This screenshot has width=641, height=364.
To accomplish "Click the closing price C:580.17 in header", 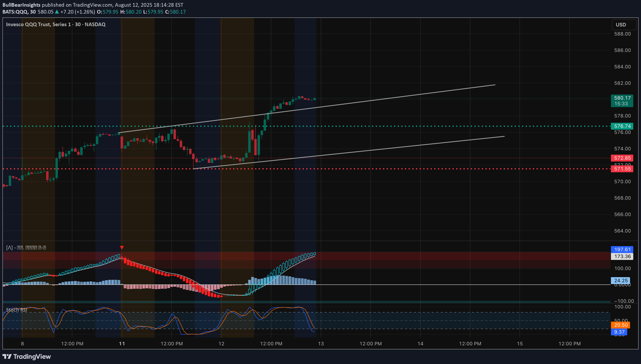I will pos(175,12).
